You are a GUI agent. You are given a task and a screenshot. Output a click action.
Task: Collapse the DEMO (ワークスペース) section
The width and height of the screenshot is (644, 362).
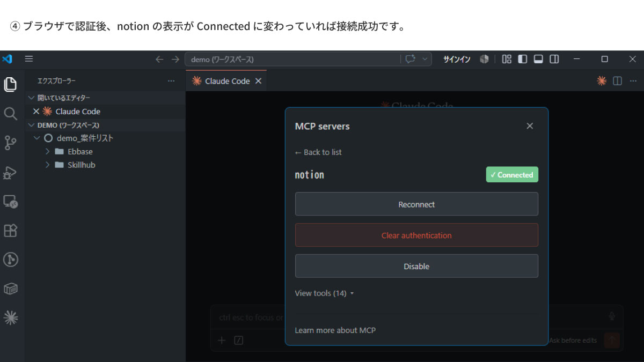pyautogui.click(x=31, y=125)
